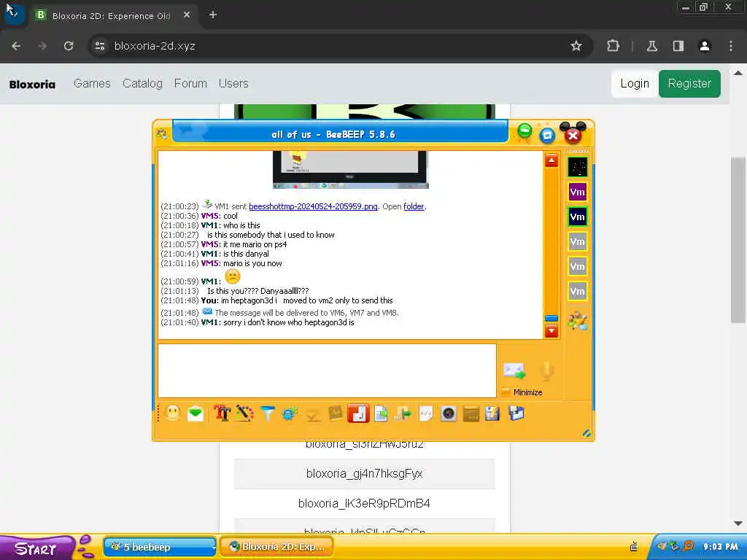View site information icon in address bar
Viewport: 747px width, 560px height.
click(99, 46)
